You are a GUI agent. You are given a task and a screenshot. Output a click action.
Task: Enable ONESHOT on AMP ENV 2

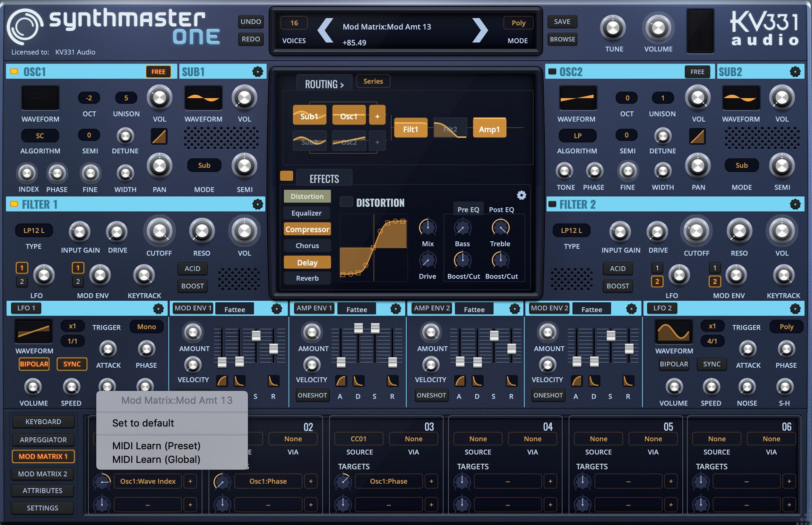point(431,395)
